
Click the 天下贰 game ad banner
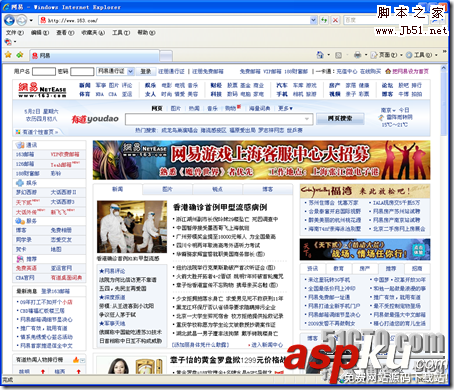click(365, 249)
